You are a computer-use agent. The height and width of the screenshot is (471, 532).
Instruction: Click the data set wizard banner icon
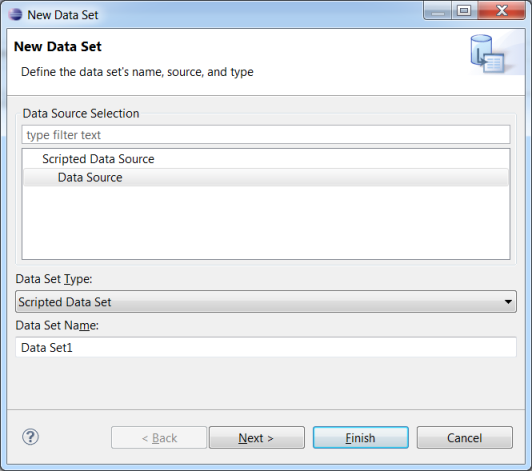pyautogui.click(x=487, y=54)
